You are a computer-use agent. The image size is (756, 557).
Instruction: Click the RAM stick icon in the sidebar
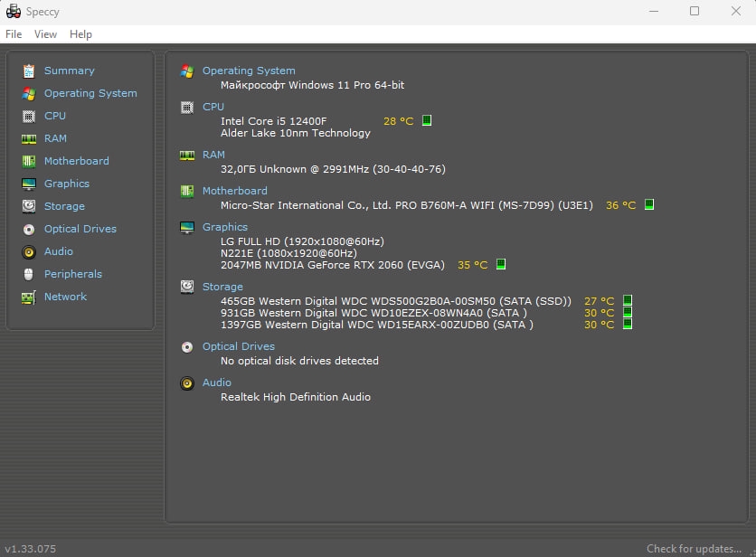pyautogui.click(x=29, y=139)
